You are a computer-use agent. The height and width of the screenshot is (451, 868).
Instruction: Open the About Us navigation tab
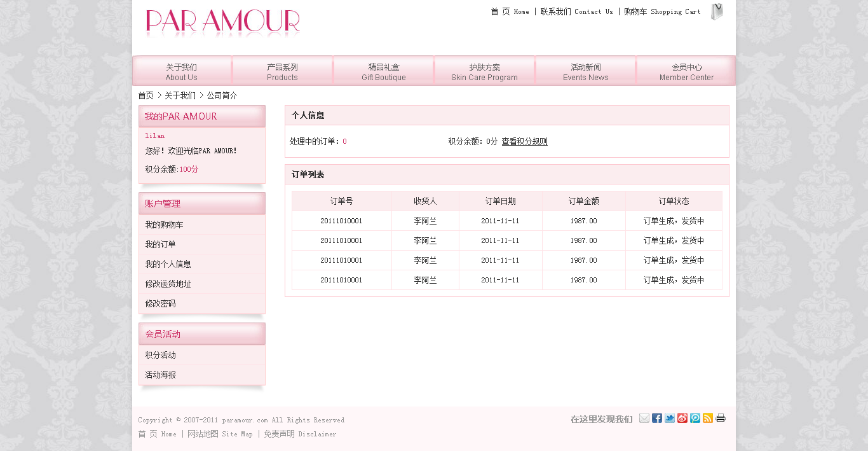point(182,71)
